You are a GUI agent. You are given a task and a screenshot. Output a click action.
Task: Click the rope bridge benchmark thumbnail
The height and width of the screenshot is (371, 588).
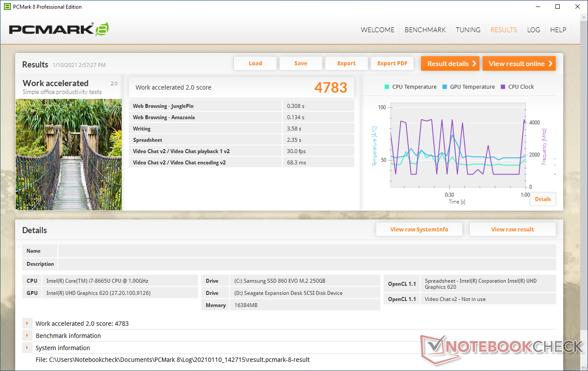pos(69,154)
